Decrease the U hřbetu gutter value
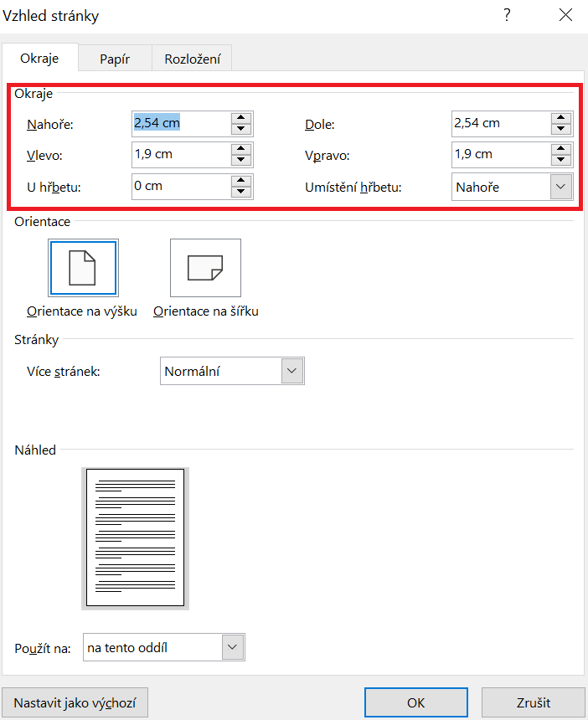 click(241, 192)
